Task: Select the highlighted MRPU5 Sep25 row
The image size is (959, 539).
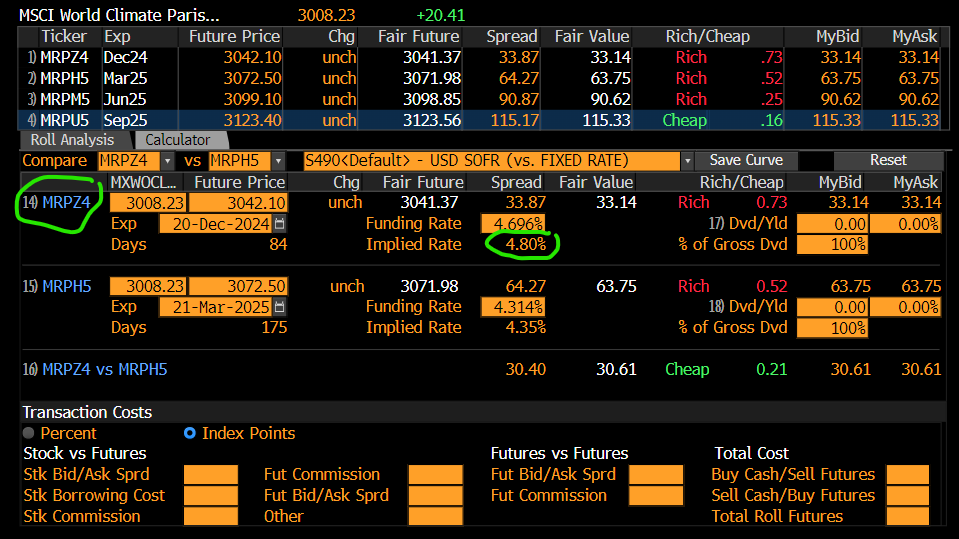Action: [x=483, y=120]
